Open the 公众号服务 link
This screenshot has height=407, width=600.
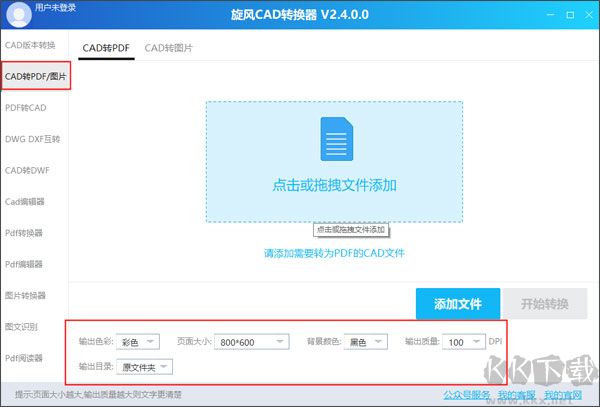(x=467, y=394)
